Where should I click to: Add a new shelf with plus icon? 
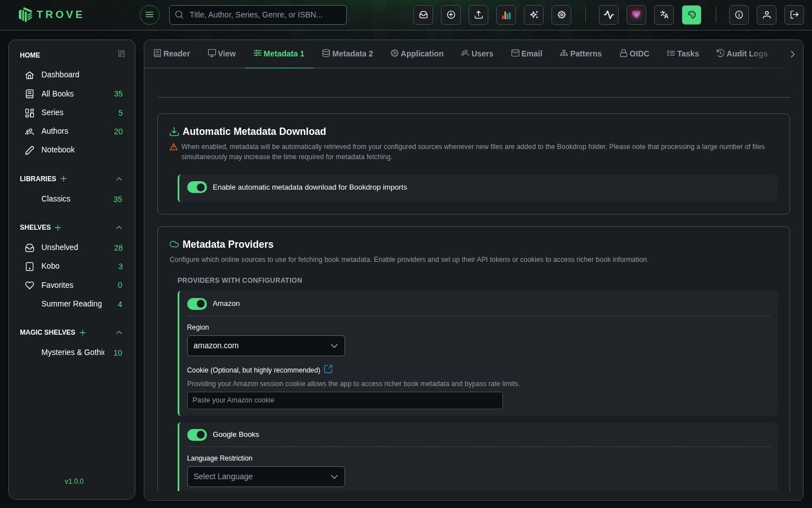click(x=58, y=227)
